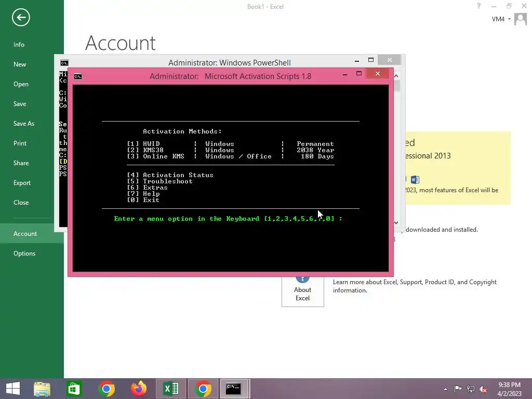532x399 pixels.
Task: Choose Open in the Excel sidebar
Action: (21, 84)
